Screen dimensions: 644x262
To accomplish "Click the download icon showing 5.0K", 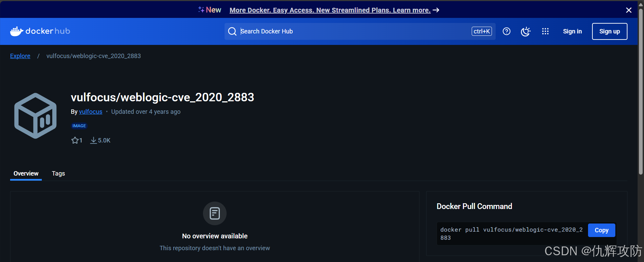I will [100, 140].
